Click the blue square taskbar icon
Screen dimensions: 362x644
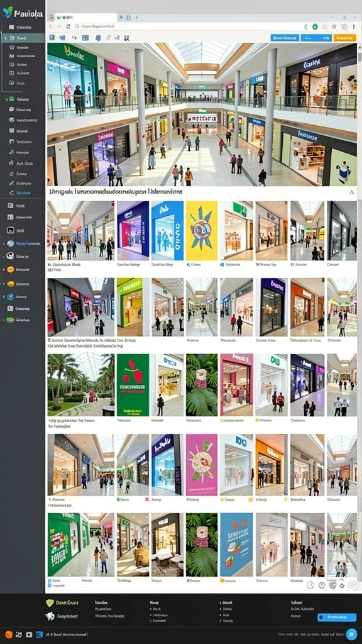[40, 634]
